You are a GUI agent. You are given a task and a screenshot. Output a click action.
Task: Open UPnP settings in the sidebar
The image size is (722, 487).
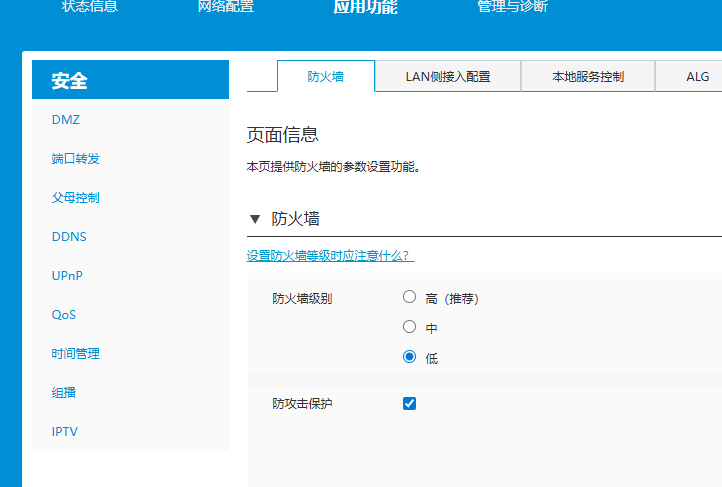67,276
